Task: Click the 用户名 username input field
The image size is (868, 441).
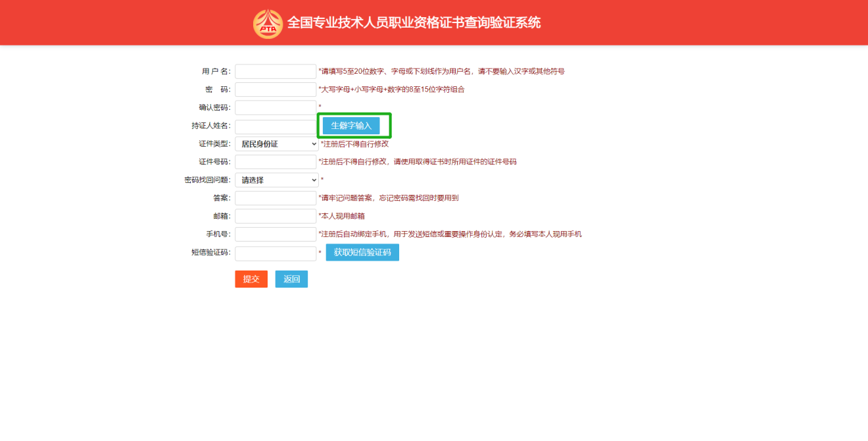Action: point(275,70)
